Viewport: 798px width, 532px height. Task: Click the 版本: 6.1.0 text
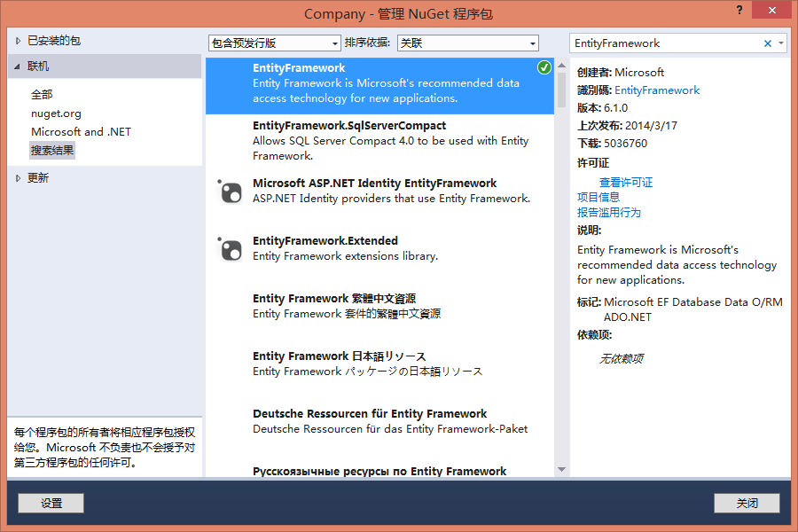(603, 108)
